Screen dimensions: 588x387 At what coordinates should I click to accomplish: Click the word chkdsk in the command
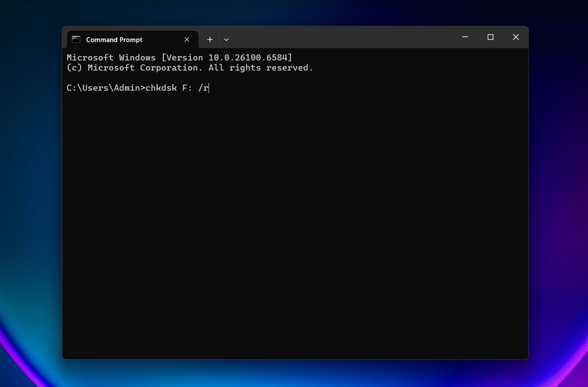click(x=161, y=88)
